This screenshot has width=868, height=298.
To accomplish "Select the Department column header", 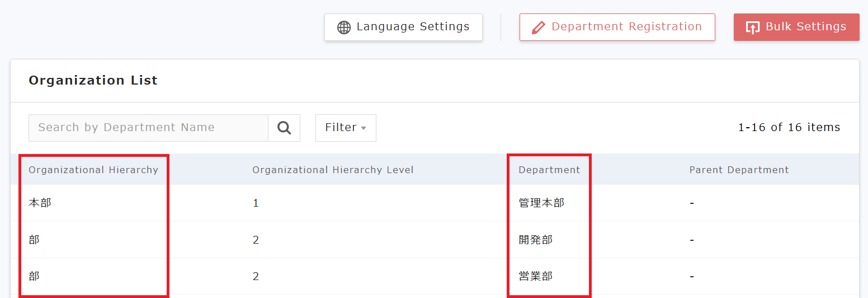I will pos(549,170).
